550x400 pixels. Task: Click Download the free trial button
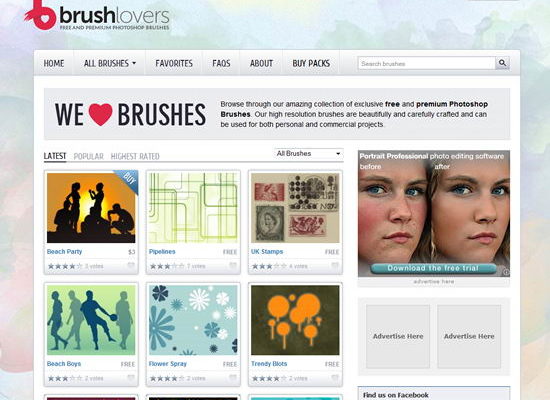pyautogui.click(x=433, y=268)
